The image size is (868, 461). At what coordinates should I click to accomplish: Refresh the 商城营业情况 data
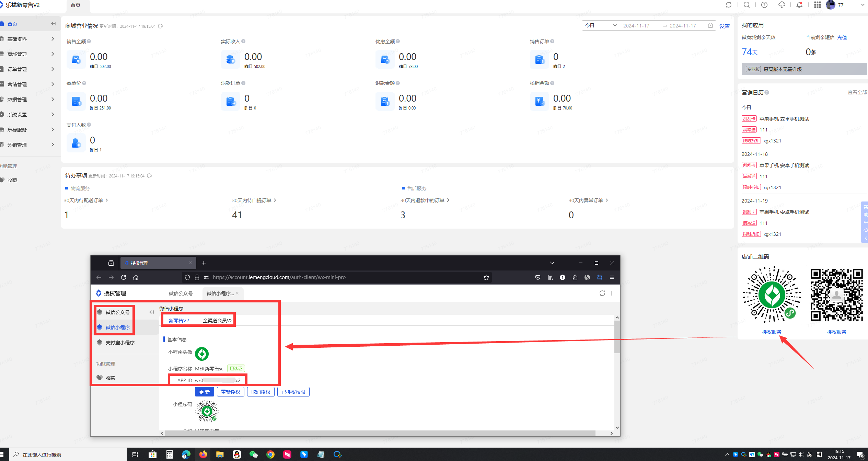tap(160, 26)
